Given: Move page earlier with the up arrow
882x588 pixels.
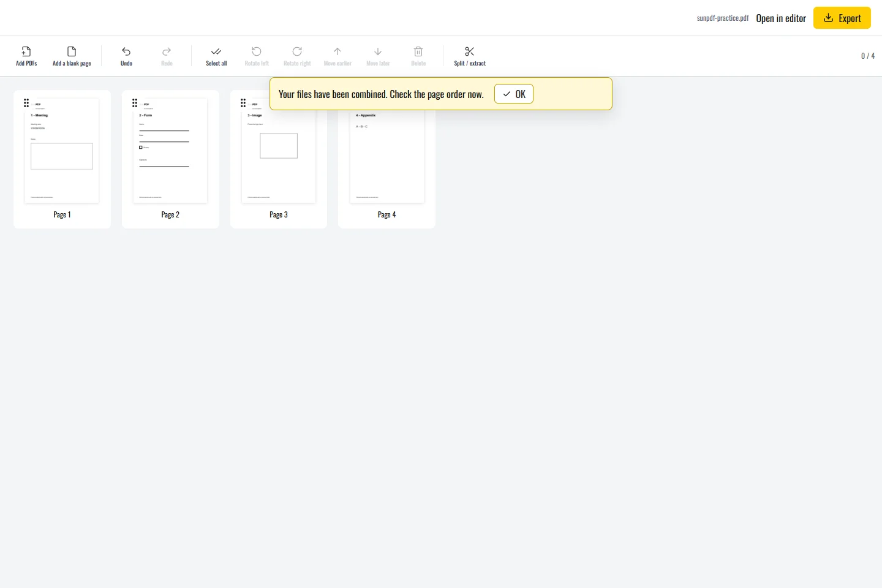Looking at the screenshot, I should [337, 51].
